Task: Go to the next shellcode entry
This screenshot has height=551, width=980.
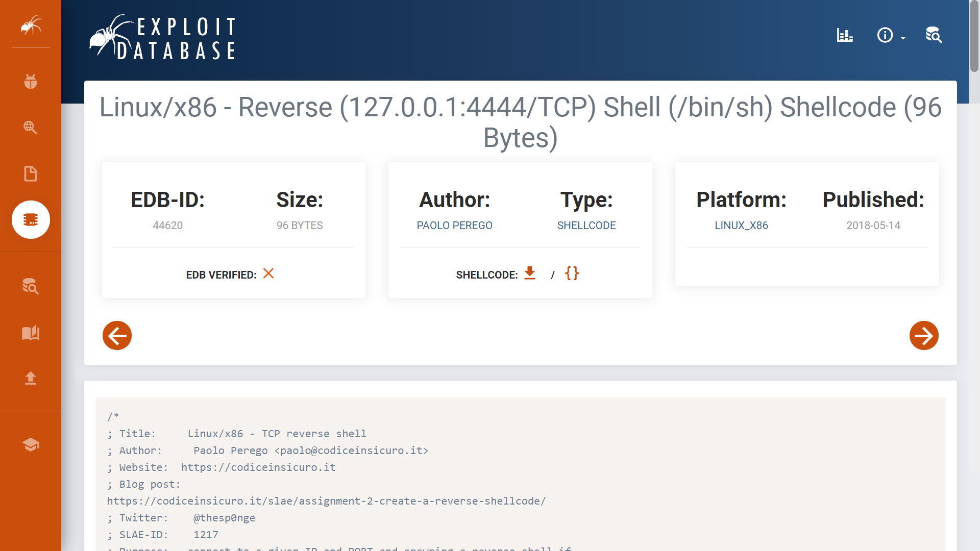Action: pos(923,335)
